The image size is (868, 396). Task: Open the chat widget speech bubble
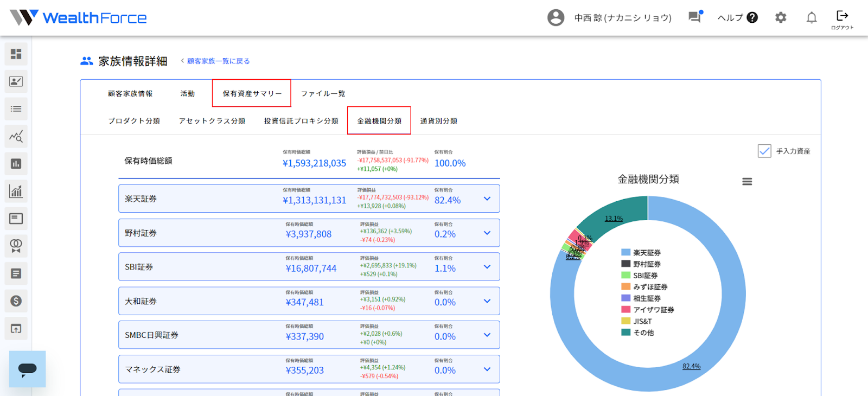pyautogui.click(x=27, y=369)
